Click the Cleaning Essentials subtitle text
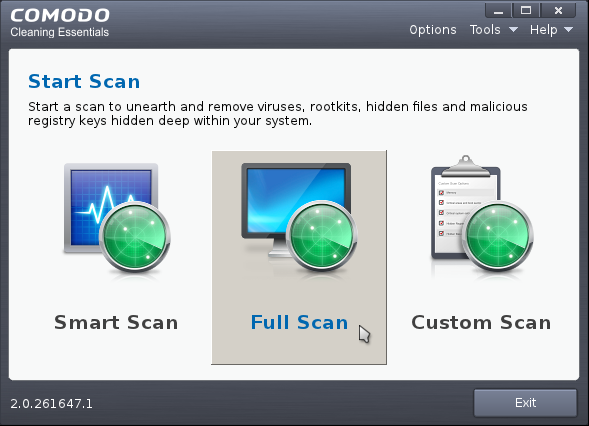This screenshot has height=426, width=589. pyautogui.click(x=60, y=32)
